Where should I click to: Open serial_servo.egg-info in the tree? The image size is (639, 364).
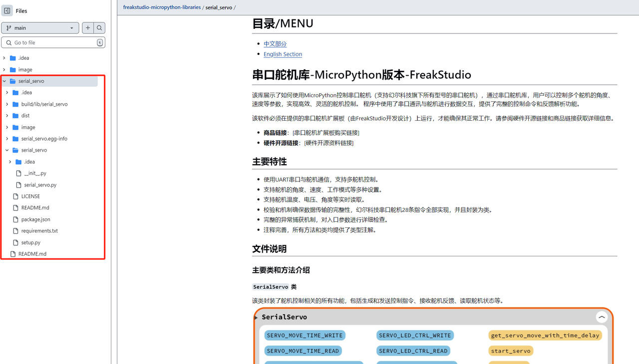tap(44, 139)
